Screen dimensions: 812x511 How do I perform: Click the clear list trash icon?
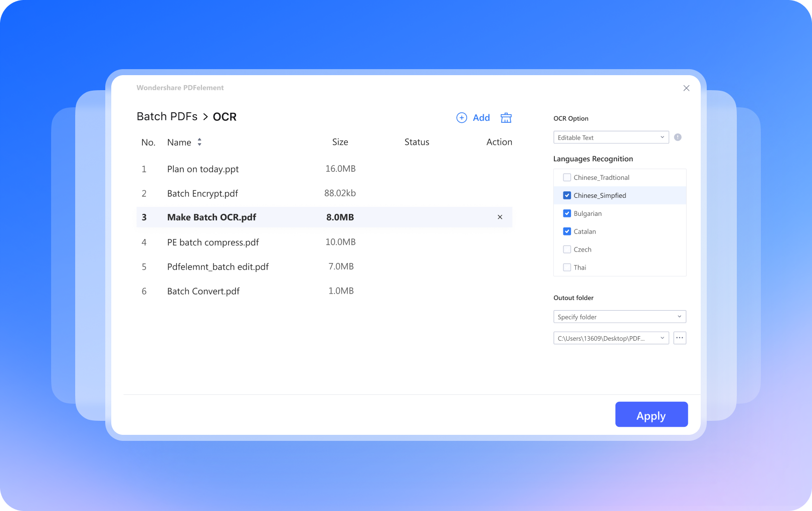[x=506, y=118]
